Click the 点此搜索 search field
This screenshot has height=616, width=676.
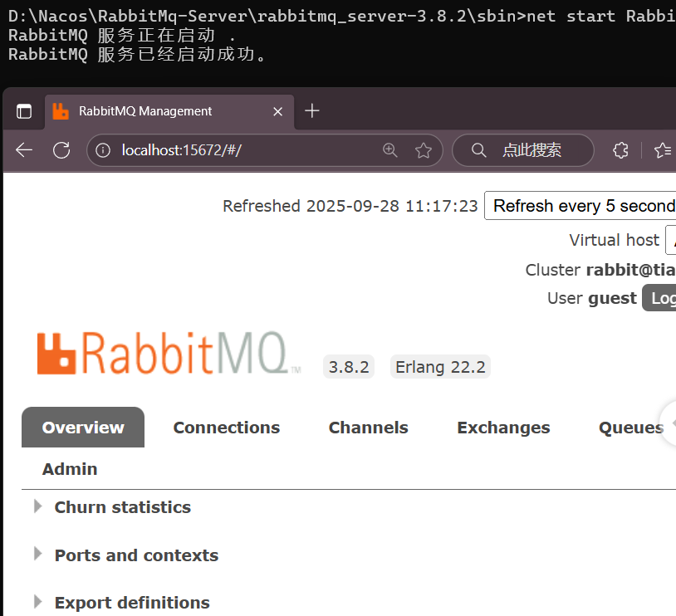click(x=523, y=150)
